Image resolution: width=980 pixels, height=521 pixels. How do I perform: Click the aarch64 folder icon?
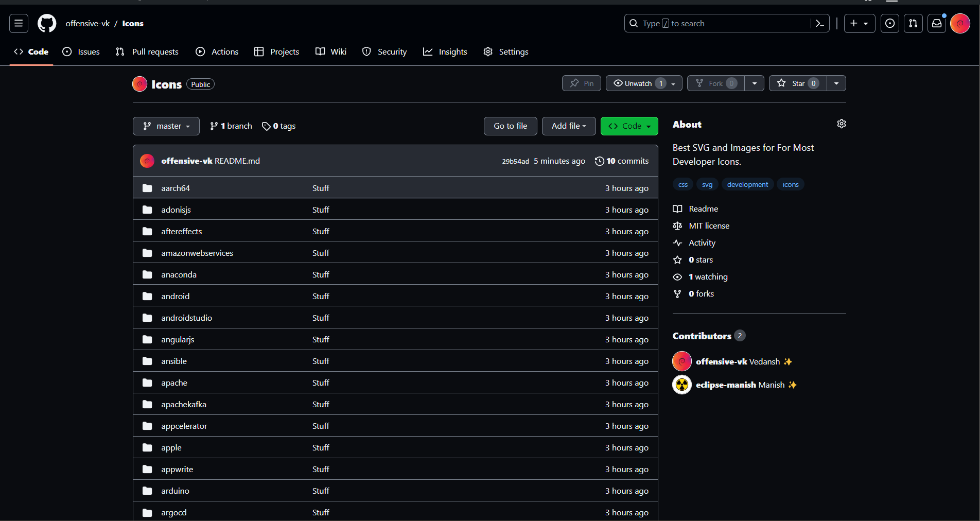[x=147, y=188]
